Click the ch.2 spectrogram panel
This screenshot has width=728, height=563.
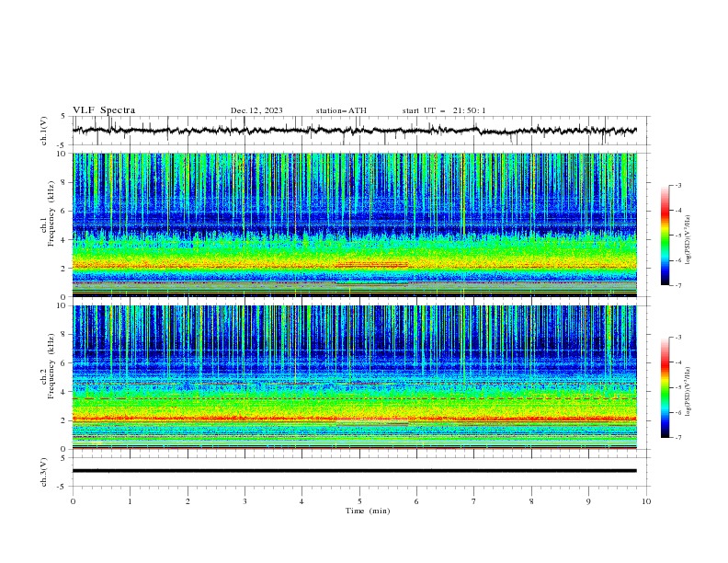[355, 377]
